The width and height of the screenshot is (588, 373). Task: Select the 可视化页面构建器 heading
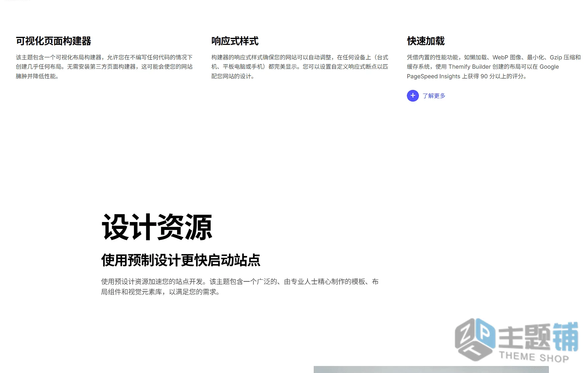53,41
